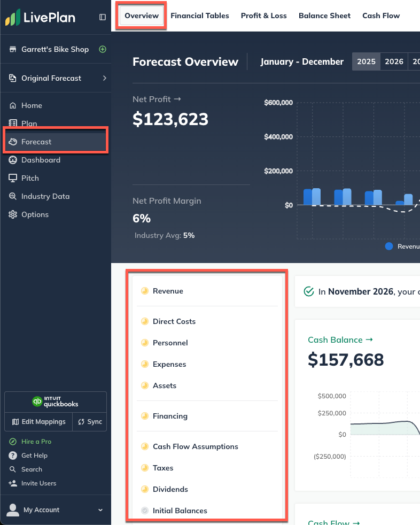420x525 pixels.
Task: Open the Personnel forecast item
Action: pyautogui.click(x=170, y=343)
